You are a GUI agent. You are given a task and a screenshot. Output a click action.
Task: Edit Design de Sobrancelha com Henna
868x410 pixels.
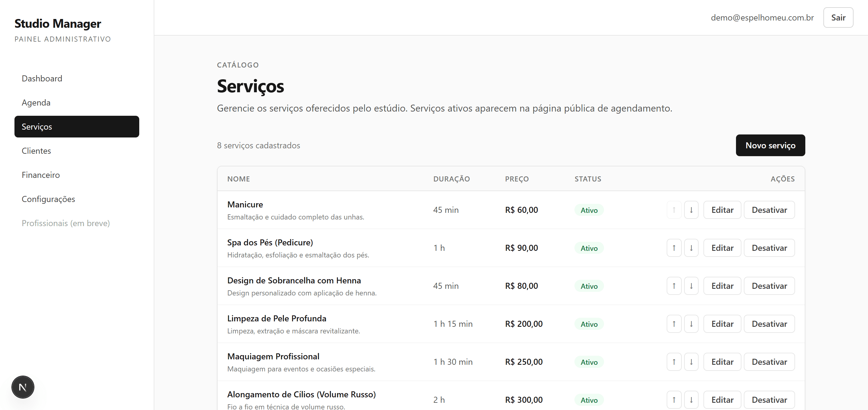722,286
